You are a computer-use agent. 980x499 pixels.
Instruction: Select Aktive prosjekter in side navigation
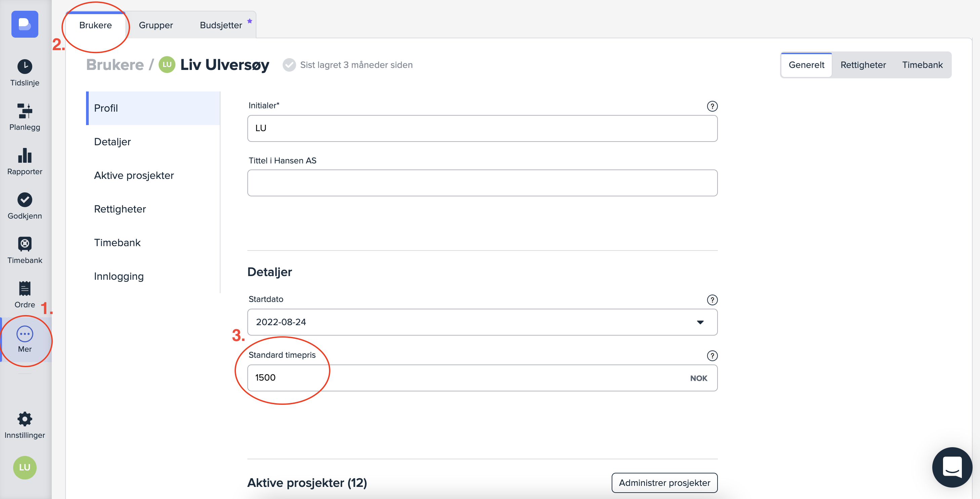click(134, 176)
